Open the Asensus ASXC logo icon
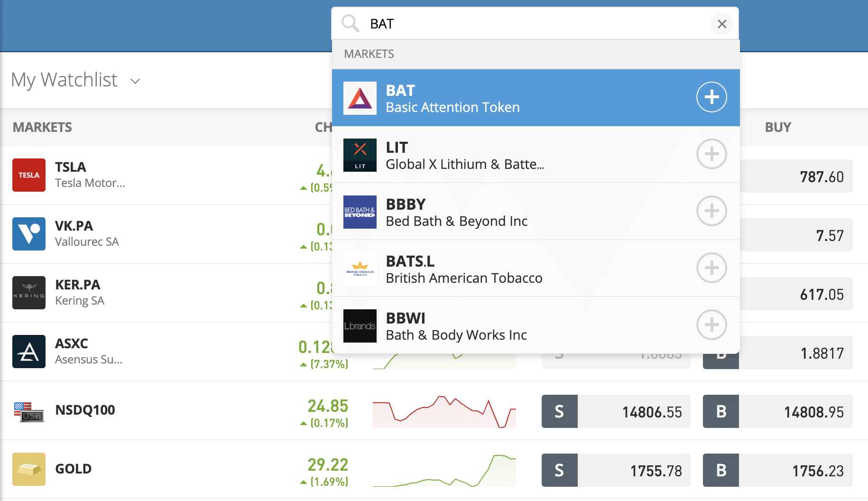The height and width of the screenshot is (501, 868). (x=29, y=352)
